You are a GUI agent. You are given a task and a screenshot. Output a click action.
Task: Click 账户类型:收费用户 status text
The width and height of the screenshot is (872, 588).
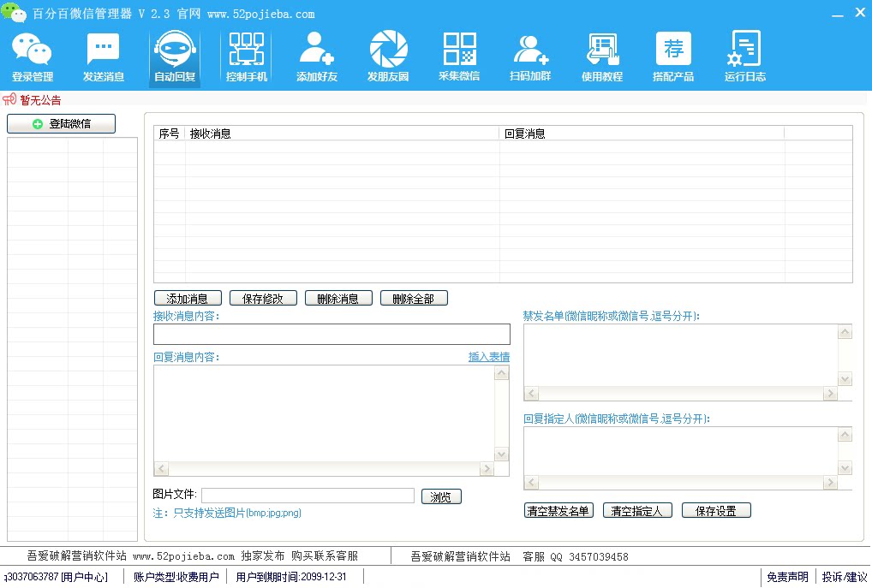tap(176, 577)
